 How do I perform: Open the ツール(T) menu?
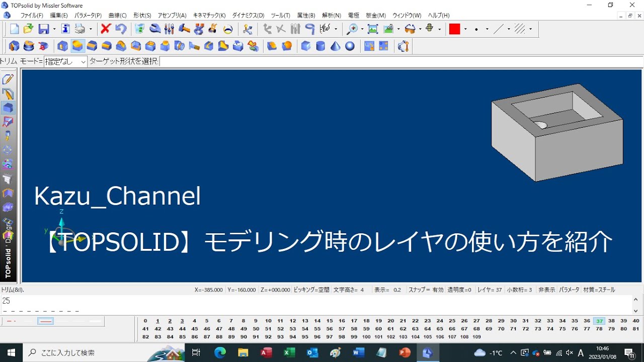(280, 16)
